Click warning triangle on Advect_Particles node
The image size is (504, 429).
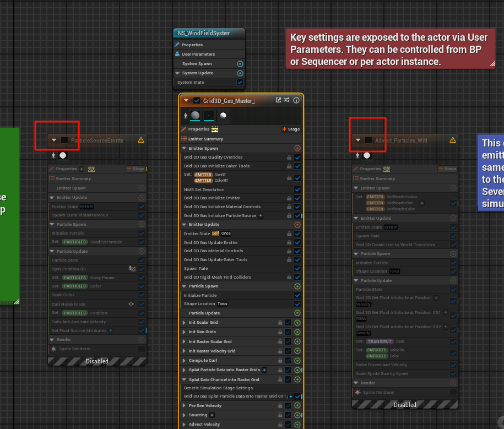point(453,140)
